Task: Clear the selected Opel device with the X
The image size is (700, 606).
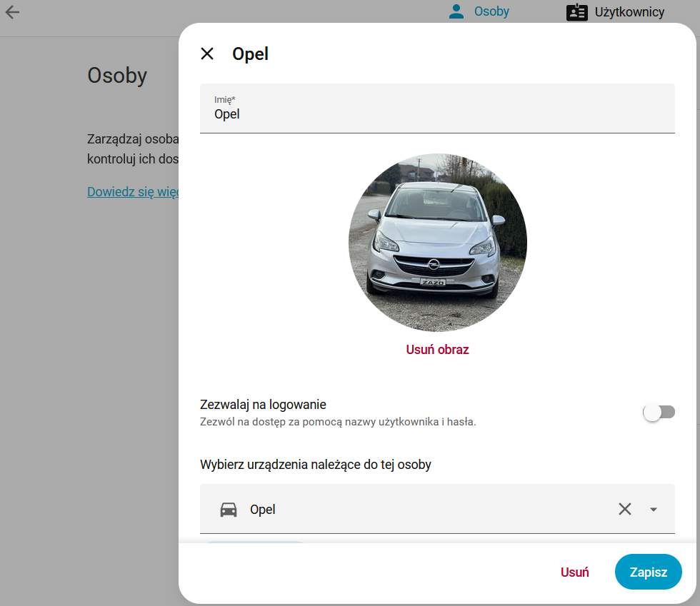Action: coord(625,509)
